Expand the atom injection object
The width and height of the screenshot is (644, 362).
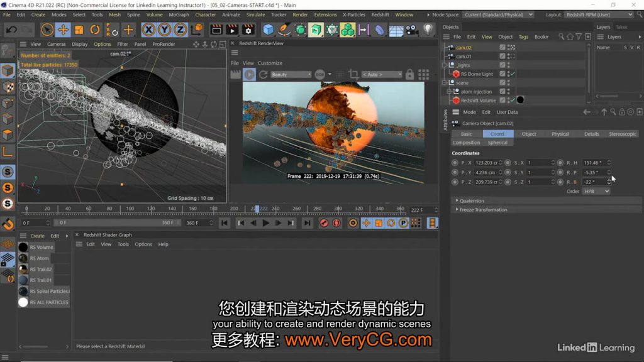tap(449, 92)
